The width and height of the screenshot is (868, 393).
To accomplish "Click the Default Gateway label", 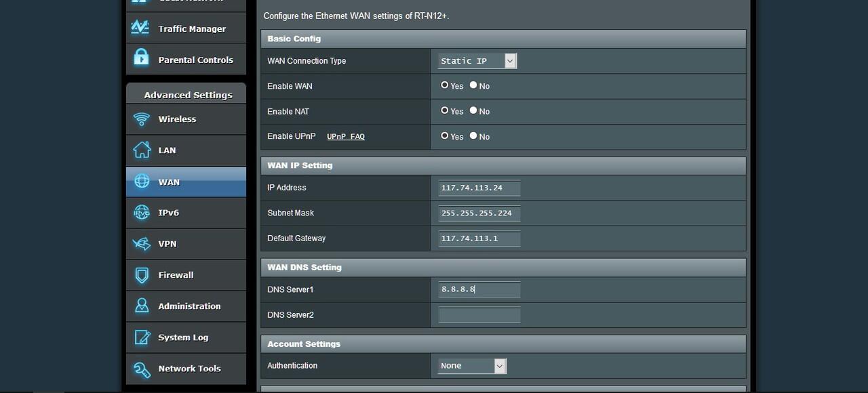I will tap(296, 239).
